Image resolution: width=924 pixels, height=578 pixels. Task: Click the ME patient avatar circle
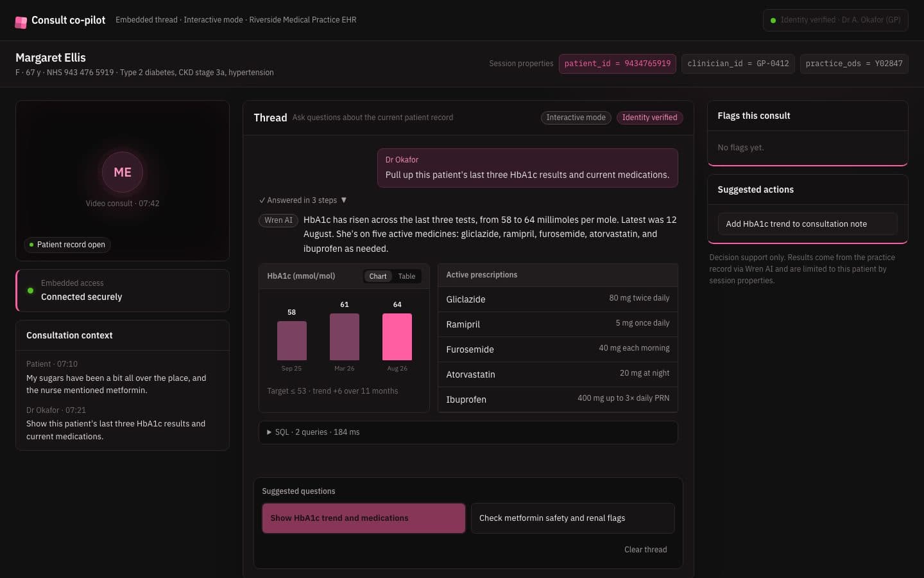(x=123, y=172)
